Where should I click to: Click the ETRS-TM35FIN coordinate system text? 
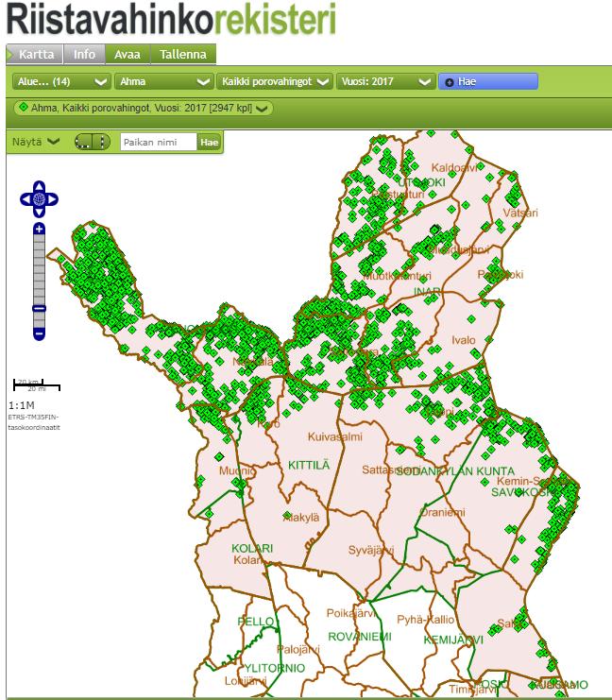click(33, 422)
